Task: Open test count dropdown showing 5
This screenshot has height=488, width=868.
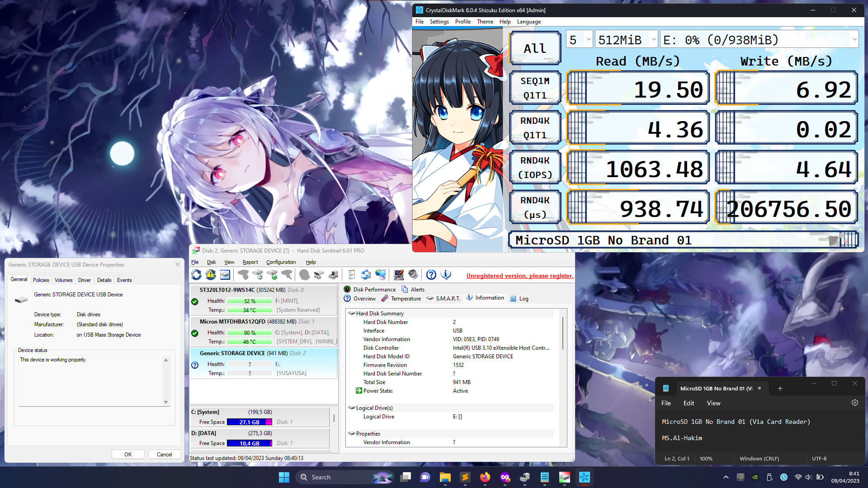Action: tap(579, 40)
